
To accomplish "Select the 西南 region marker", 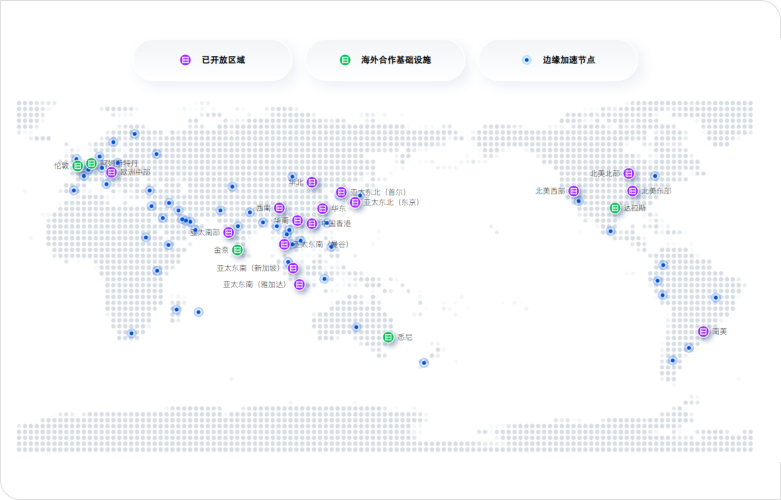I will [279, 208].
